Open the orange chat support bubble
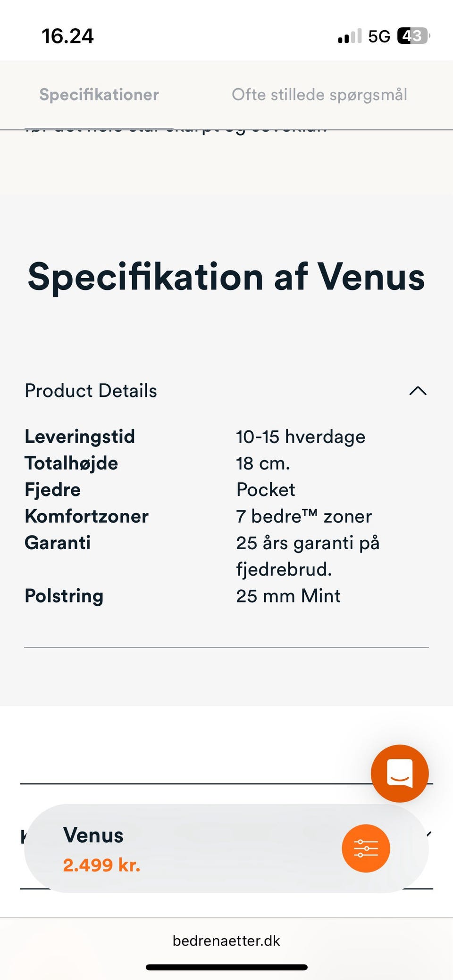 pyautogui.click(x=400, y=773)
